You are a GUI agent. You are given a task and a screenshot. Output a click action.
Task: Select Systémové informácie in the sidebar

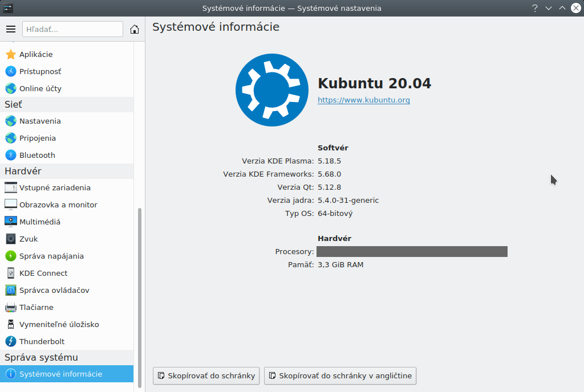coord(67,374)
